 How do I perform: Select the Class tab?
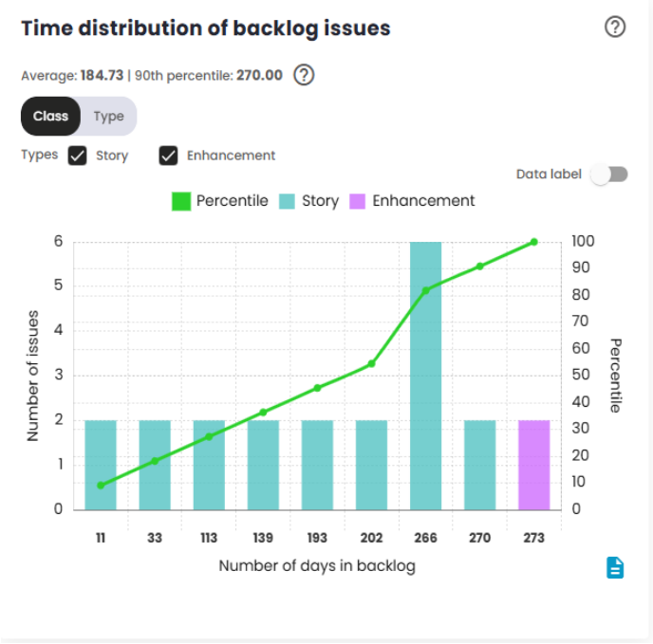pyautogui.click(x=50, y=117)
